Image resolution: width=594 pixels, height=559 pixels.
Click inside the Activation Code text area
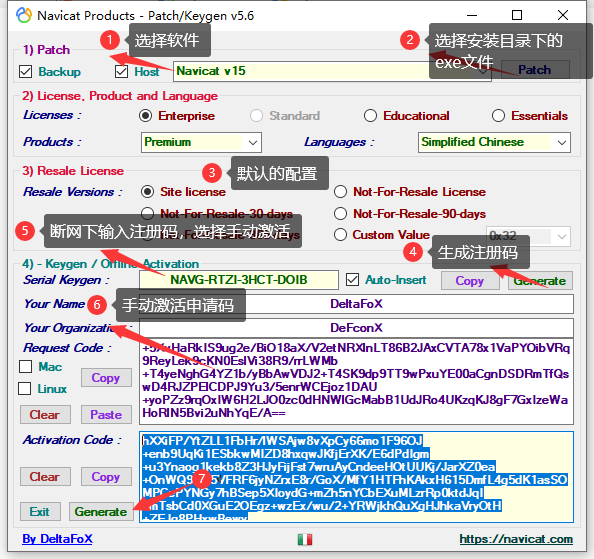356,477
